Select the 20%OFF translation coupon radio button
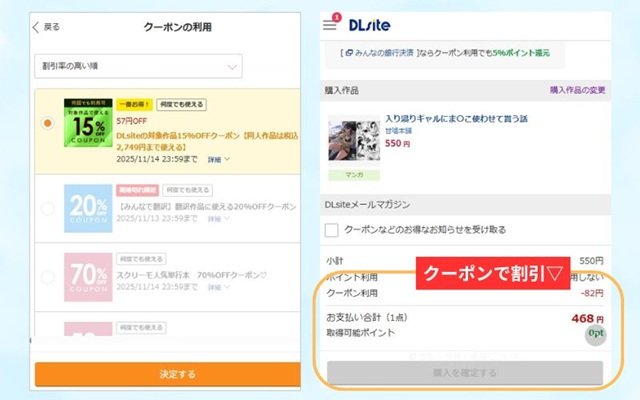640x400 pixels. point(46,208)
